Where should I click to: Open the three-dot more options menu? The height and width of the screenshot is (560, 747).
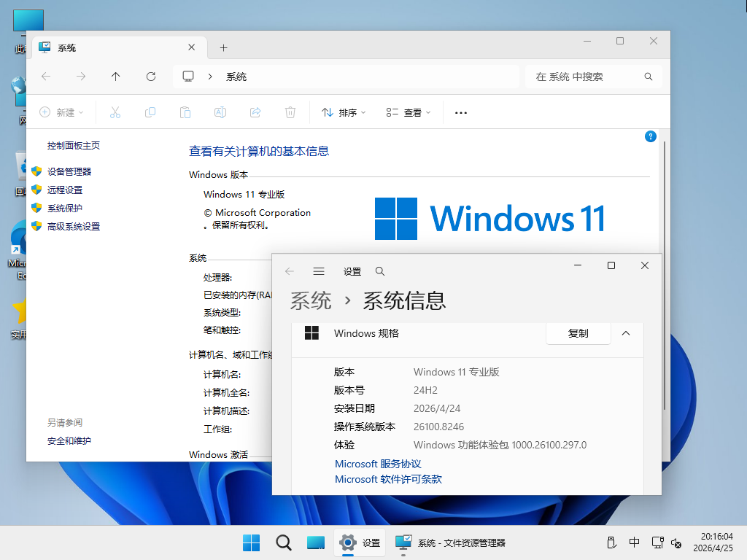(x=461, y=113)
